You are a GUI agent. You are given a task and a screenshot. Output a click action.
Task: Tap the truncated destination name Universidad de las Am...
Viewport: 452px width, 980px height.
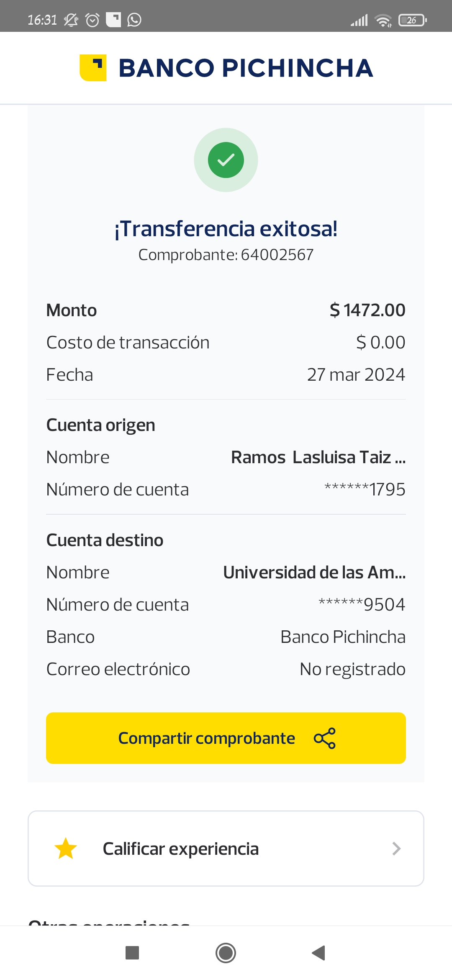point(314,573)
